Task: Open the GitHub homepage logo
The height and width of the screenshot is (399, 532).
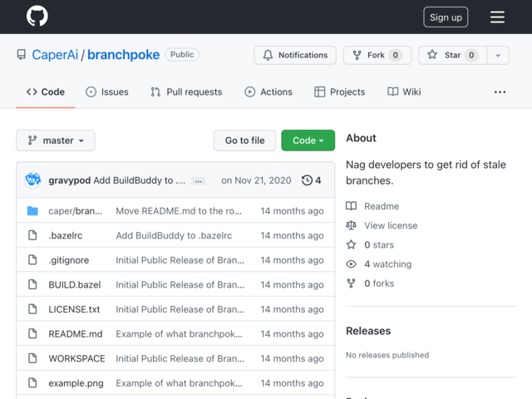Action: 37,16
